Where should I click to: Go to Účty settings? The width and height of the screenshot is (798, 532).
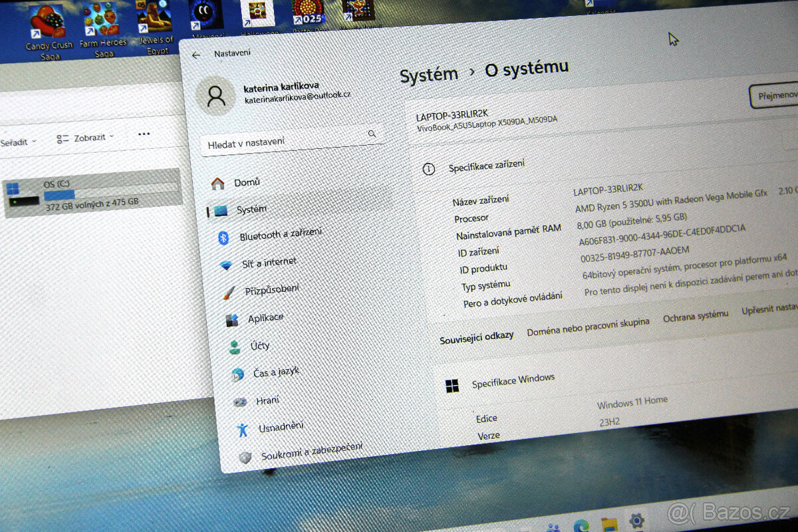coord(259,346)
